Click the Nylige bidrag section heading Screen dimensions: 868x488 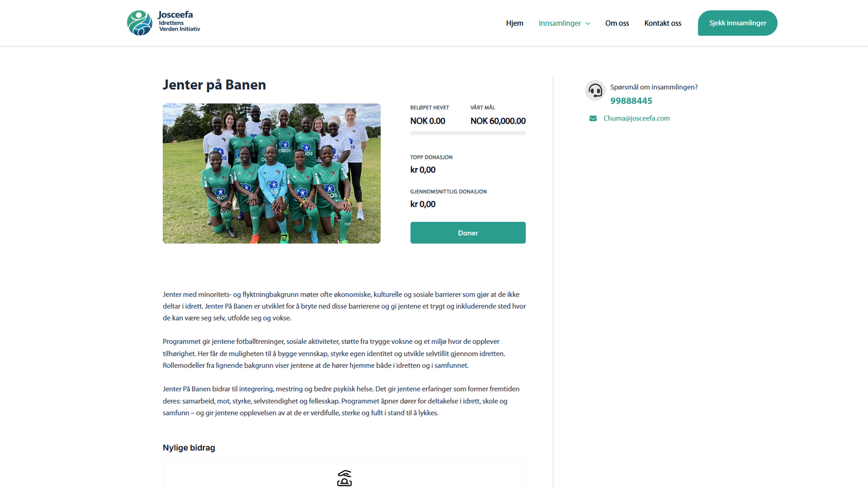[189, 448]
